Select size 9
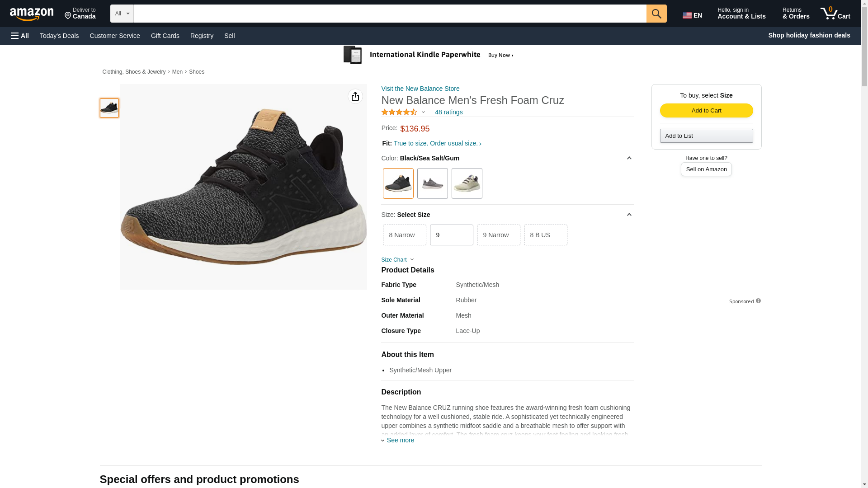The image size is (868, 488). [x=451, y=235]
